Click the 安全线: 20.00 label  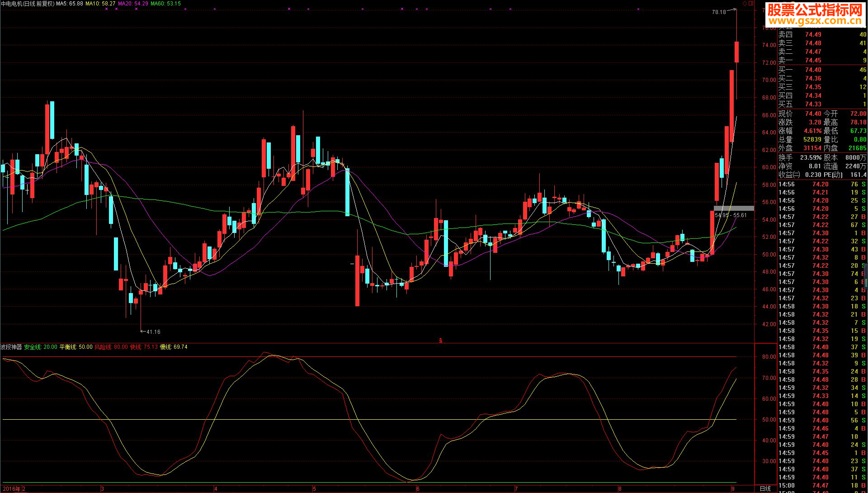(x=41, y=347)
